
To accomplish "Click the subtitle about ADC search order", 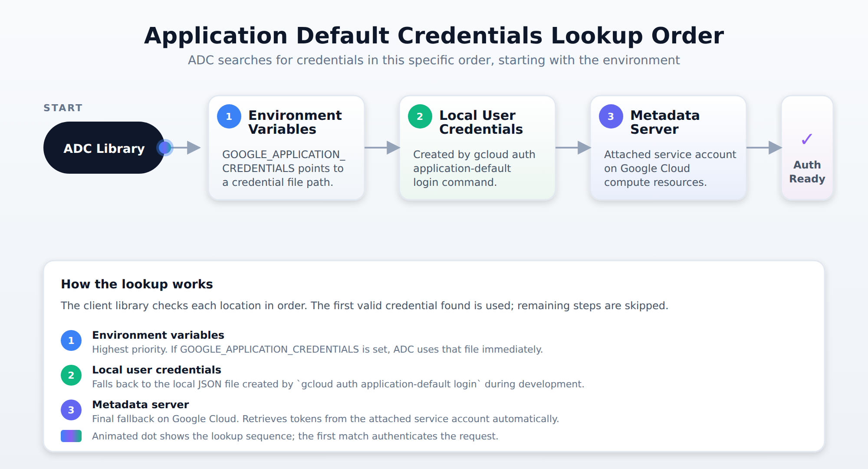I will pos(434,60).
